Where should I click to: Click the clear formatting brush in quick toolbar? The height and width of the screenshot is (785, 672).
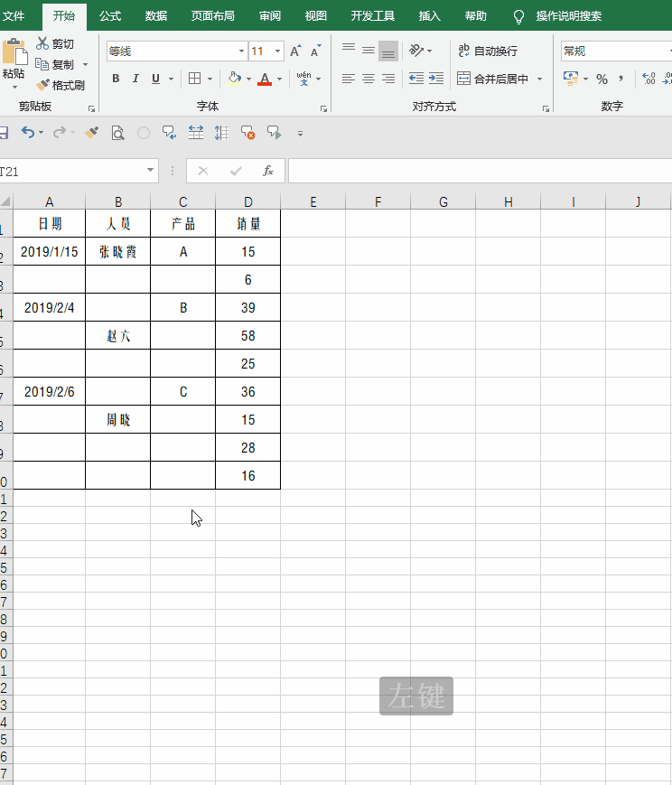[91, 133]
